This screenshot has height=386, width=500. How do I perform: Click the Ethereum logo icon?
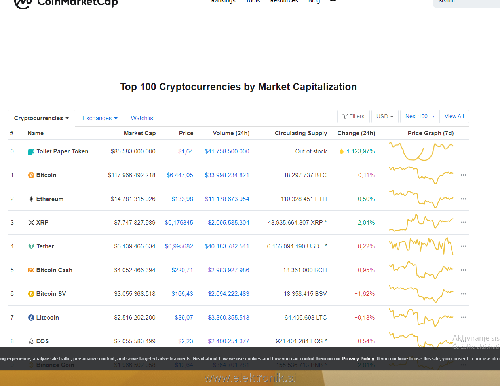tap(31, 199)
